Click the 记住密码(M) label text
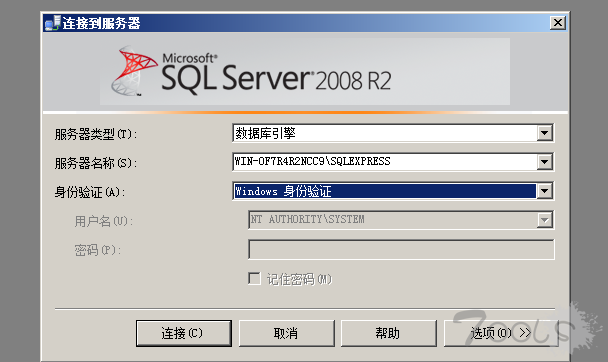608x362 pixels. [x=299, y=279]
